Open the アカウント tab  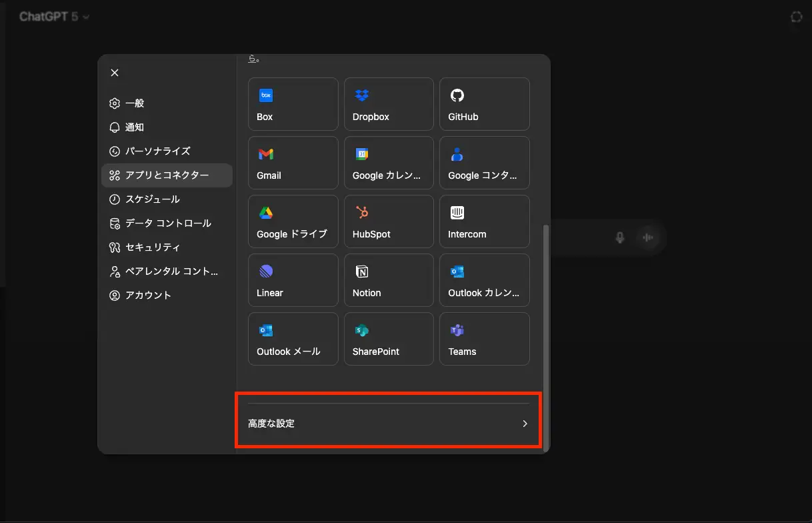(x=167, y=296)
